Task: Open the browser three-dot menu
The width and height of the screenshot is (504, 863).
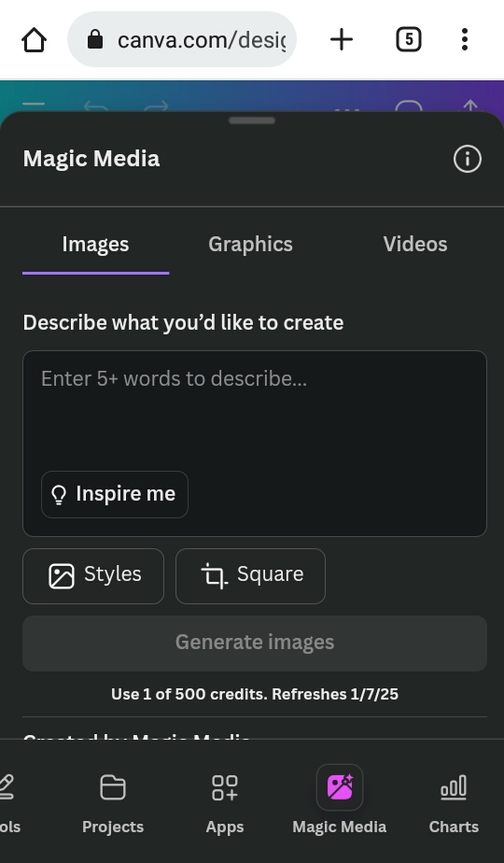Action: [465, 39]
